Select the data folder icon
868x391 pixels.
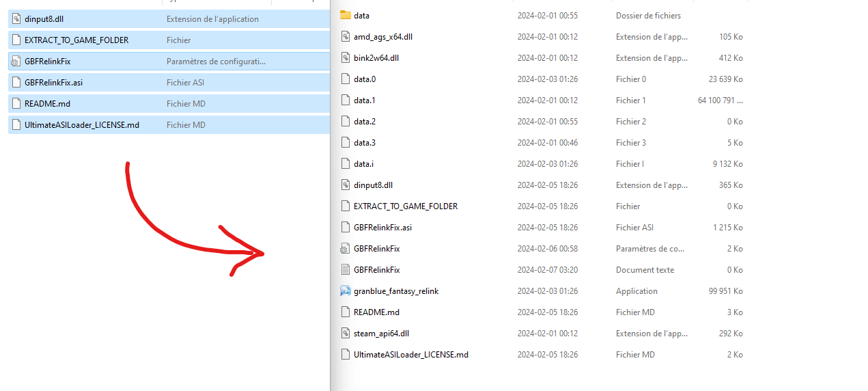pos(345,15)
